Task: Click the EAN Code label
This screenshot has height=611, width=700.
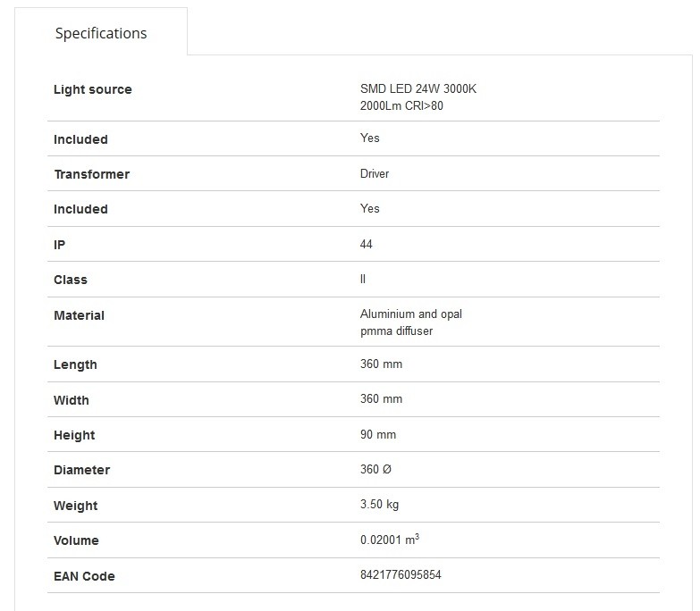Action: (84, 576)
